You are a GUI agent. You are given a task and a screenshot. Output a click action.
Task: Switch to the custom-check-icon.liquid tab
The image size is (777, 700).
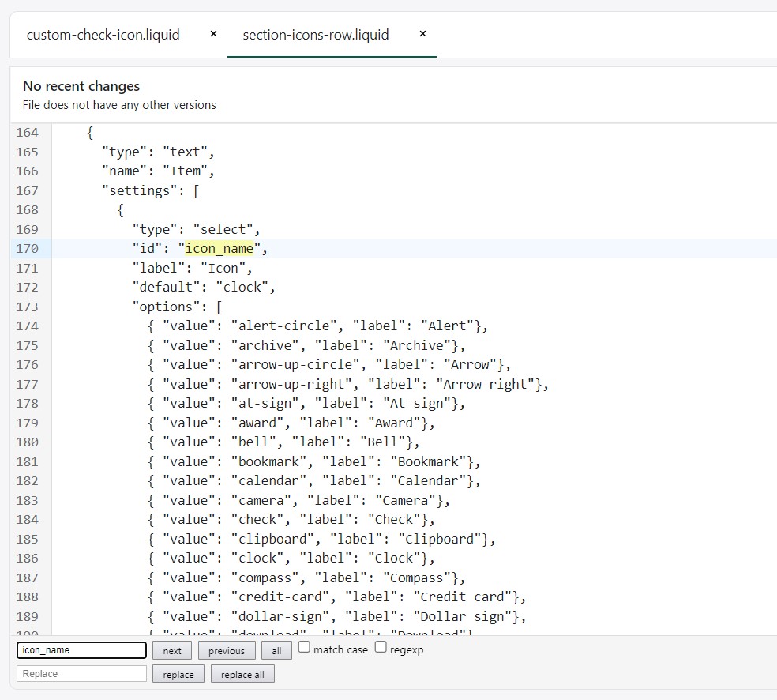103,35
